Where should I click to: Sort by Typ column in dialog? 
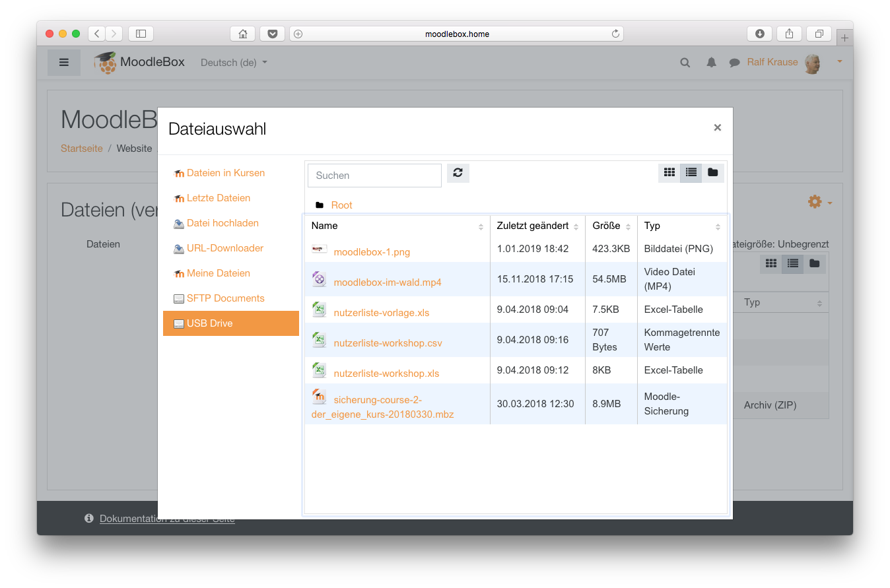coord(682,226)
